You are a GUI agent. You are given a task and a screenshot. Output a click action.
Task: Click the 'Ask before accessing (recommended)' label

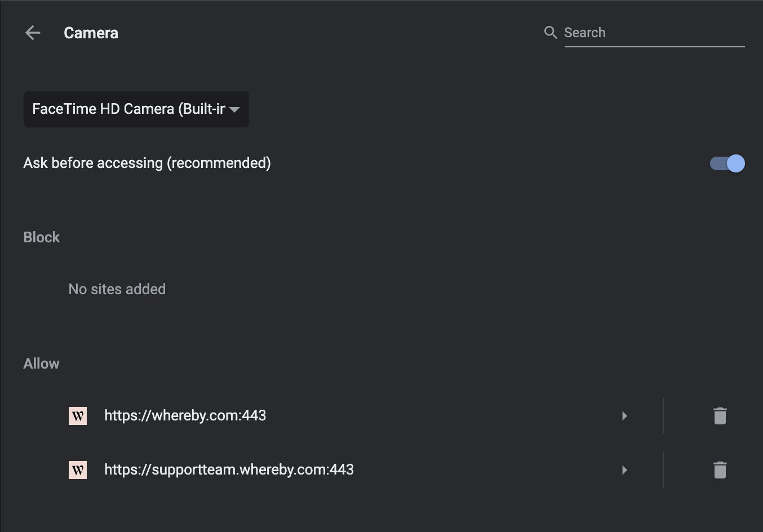coord(147,163)
